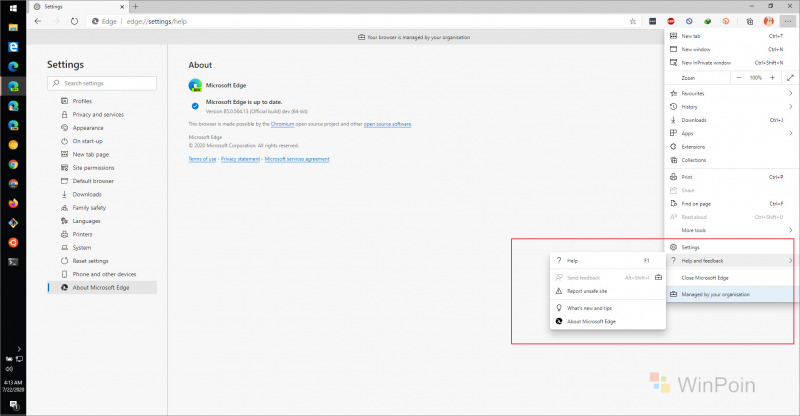Go back using the back arrow
Viewport: 800px width, 416px height.
click(38, 21)
